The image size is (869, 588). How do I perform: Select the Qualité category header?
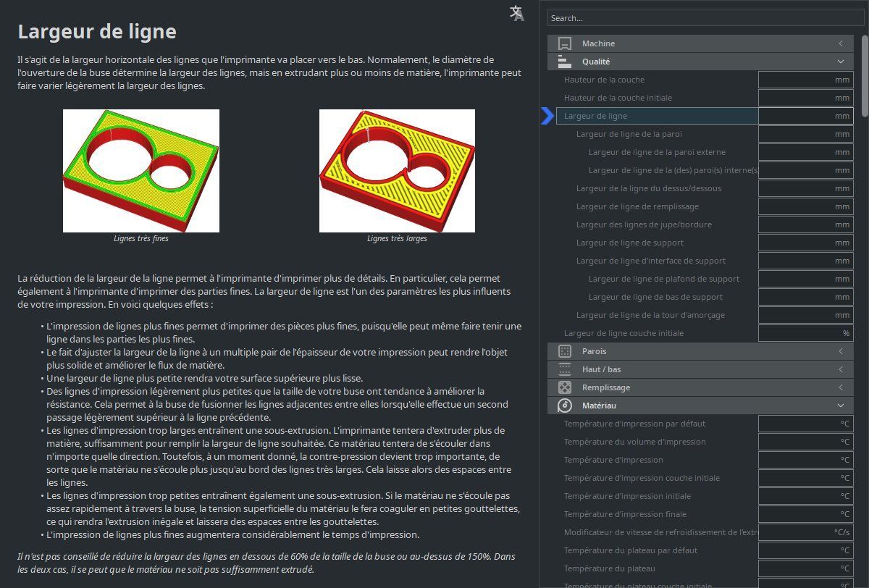tap(700, 62)
